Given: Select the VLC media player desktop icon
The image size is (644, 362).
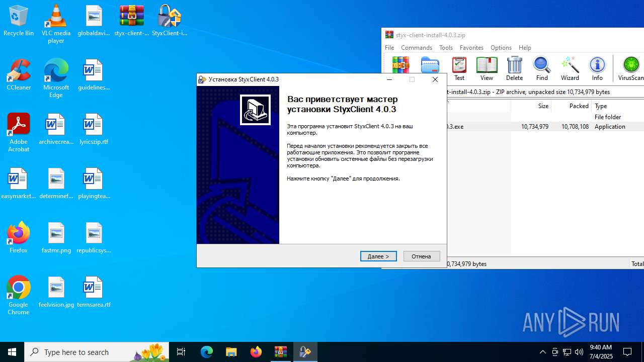Looking at the screenshot, I should [x=56, y=24].
